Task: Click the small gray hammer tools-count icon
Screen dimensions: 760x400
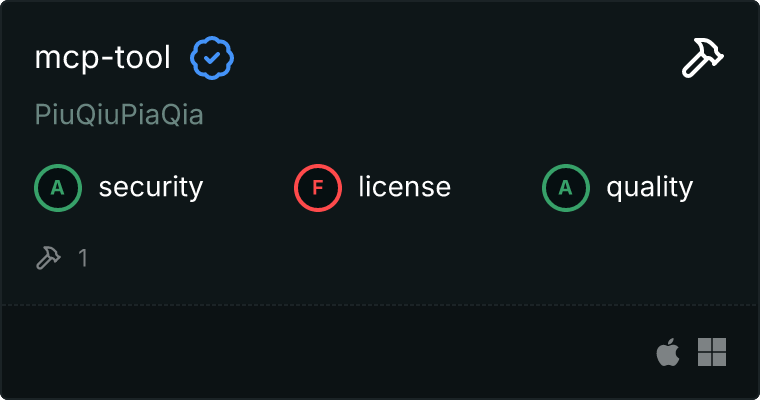Action: pos(48,258)
